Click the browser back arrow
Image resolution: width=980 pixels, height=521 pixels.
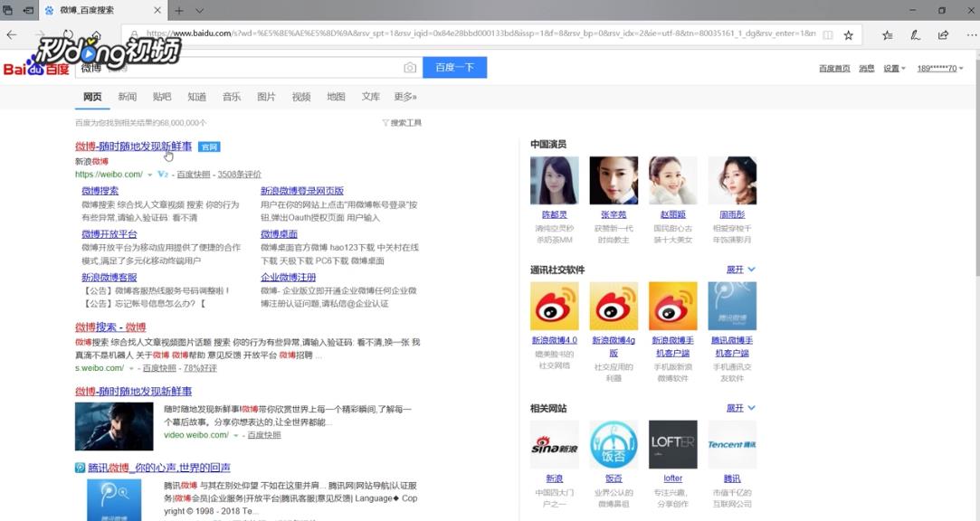pos(11,35)
